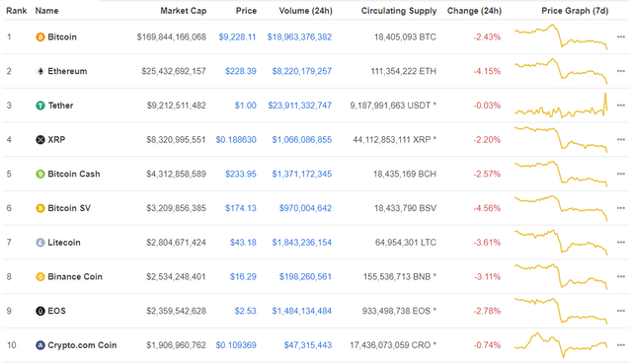The image size is (632, 364).
Task: Open the three-dot menu for Tether row
Action: click(621, 106)
